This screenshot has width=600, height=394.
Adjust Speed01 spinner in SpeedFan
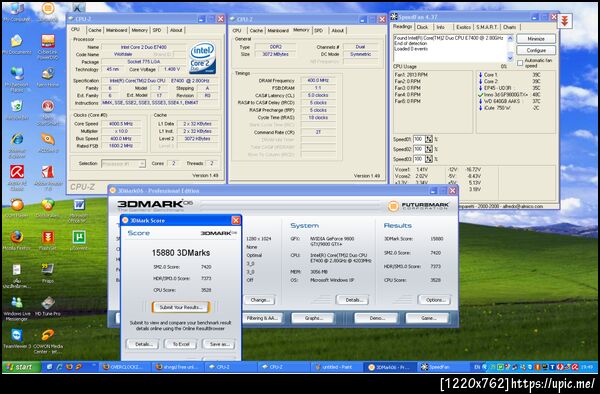pos(429,139)
